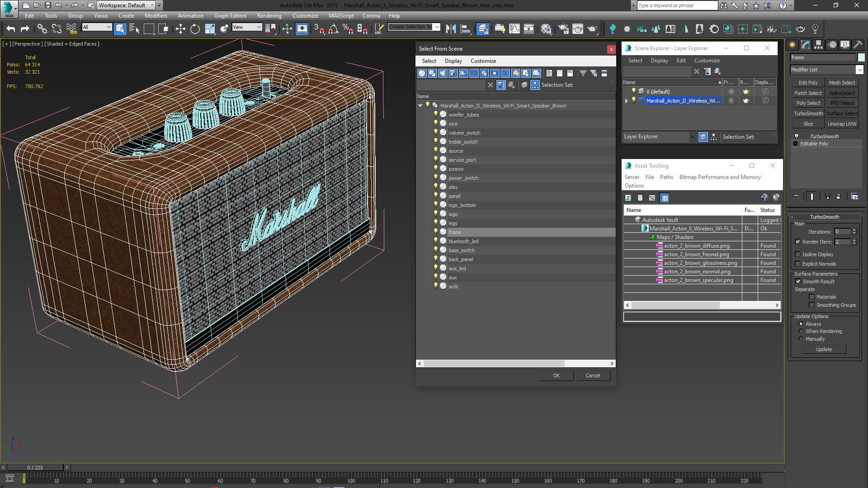Click the time slider at 0 / 225

click(x=35, y=468)
